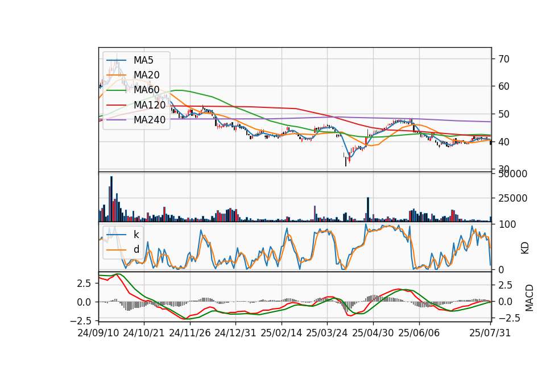This screenshot has width=546, height=392.
Task: Click the 25/06/06 date axis label
Action: [419, 333]
